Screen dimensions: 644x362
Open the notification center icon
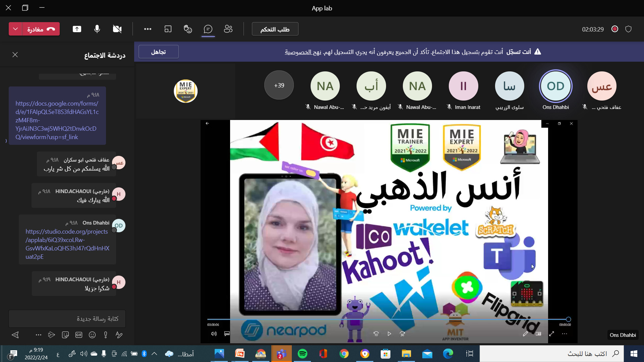point(13,354)
